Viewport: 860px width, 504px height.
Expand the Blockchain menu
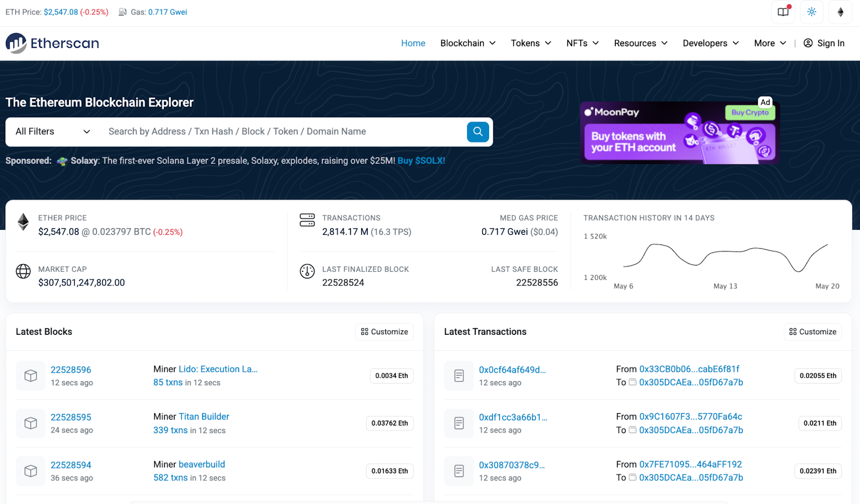tap(468, 43)
